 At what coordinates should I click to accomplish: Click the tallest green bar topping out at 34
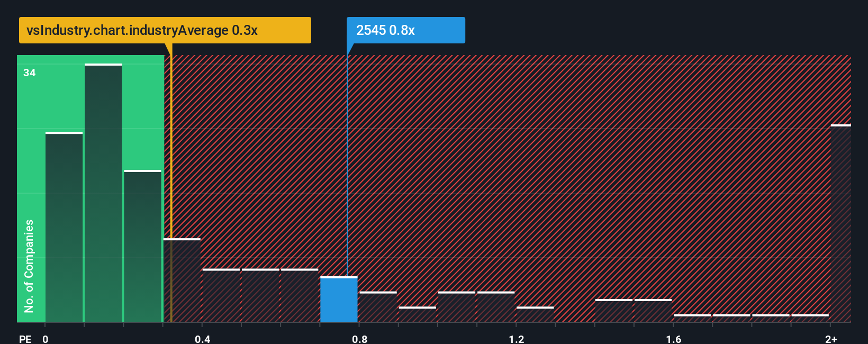103,193
